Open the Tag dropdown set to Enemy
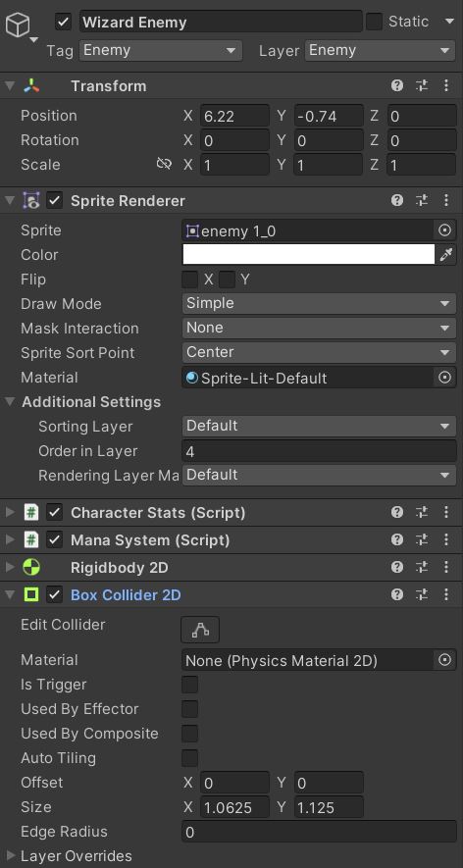463x868 pixels. click(x=161, y=50)
